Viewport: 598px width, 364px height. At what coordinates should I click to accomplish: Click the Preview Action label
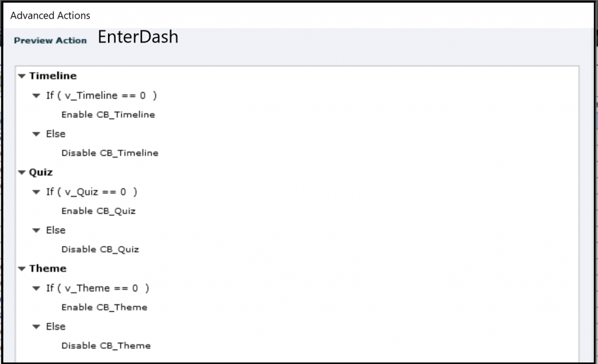[50, 40]
